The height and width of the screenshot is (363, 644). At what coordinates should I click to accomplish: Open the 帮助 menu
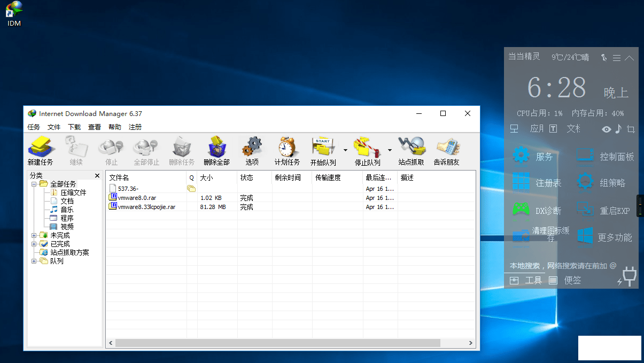(115, 127)
